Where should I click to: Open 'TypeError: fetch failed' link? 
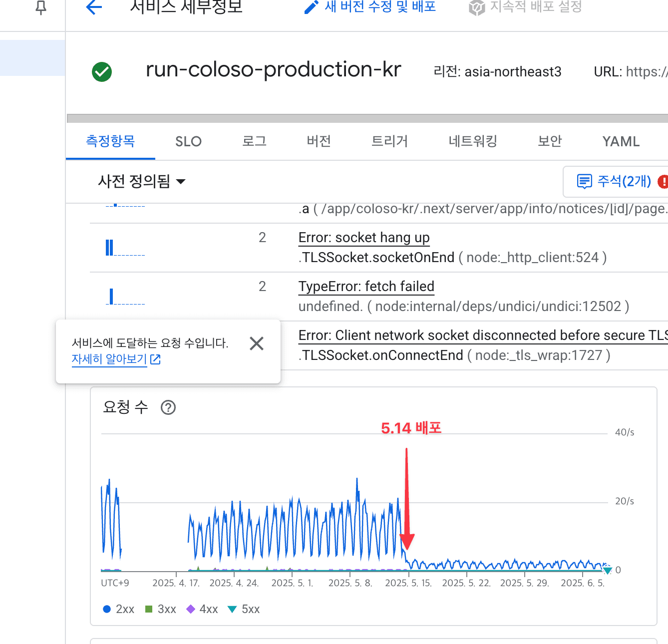coord(366,287)
